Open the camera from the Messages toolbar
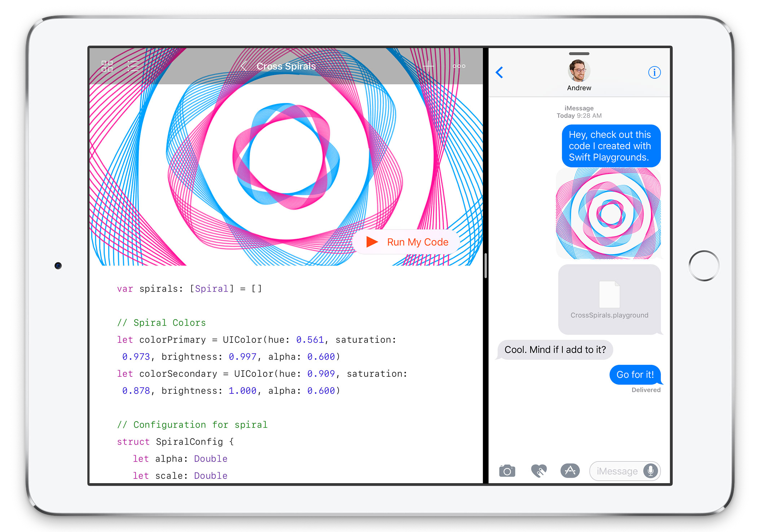758x532 pixels. (x=507, y=471)
